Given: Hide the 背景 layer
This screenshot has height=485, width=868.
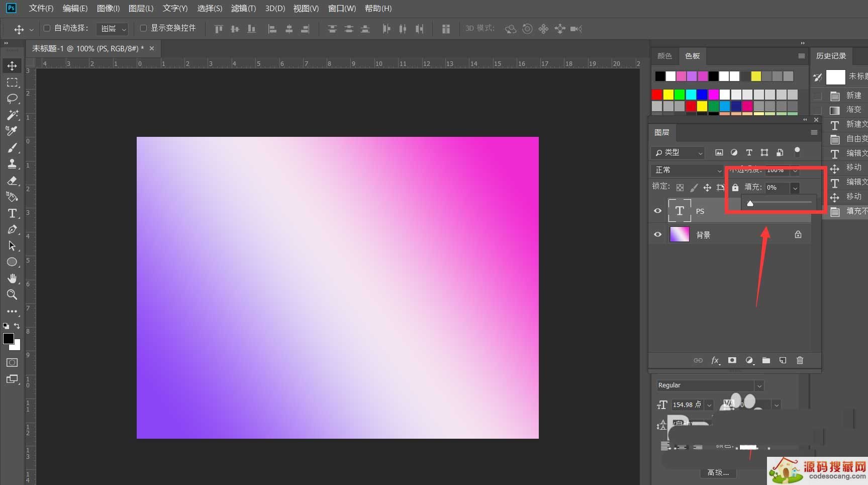Looking at the screenshot, I should 657,235.
